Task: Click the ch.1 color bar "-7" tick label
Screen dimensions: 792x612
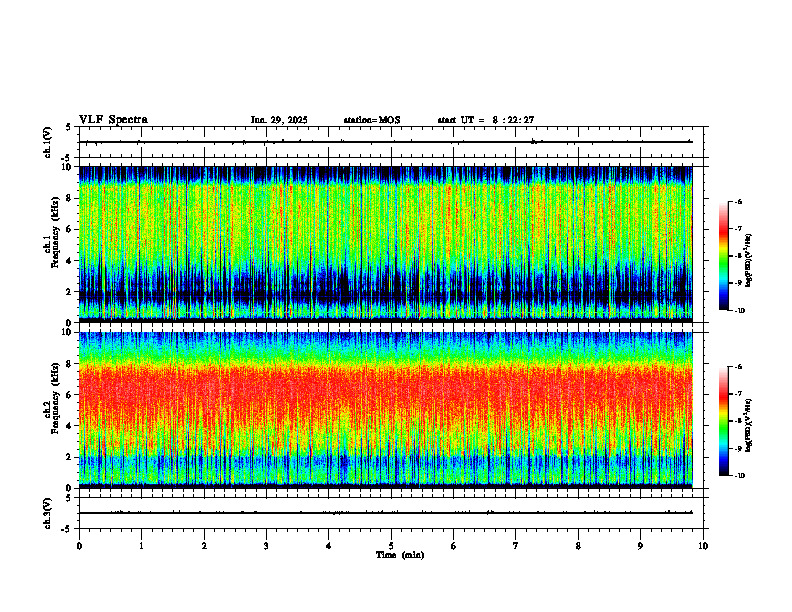Action: (x=738, y=229)
